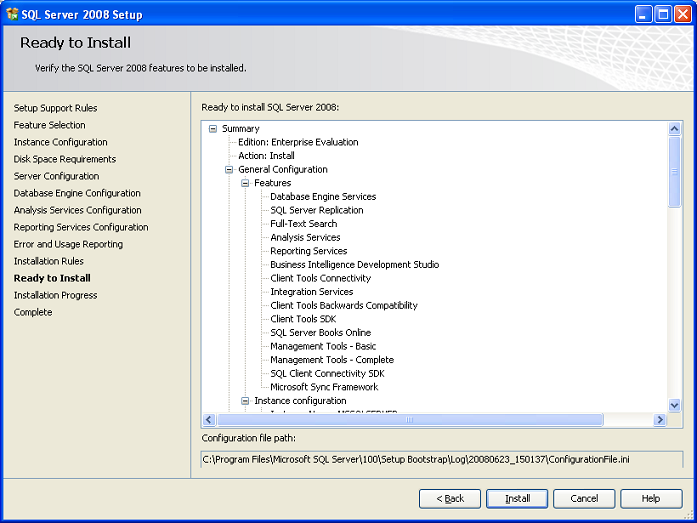Select SQL Server Books Online item

(320, 333)
